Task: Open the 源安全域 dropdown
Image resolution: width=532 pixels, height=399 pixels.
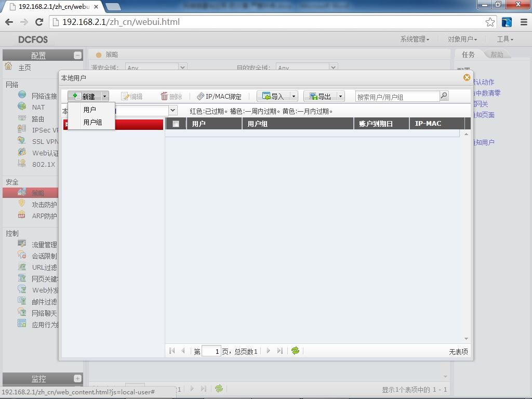Action: point(182,67)
